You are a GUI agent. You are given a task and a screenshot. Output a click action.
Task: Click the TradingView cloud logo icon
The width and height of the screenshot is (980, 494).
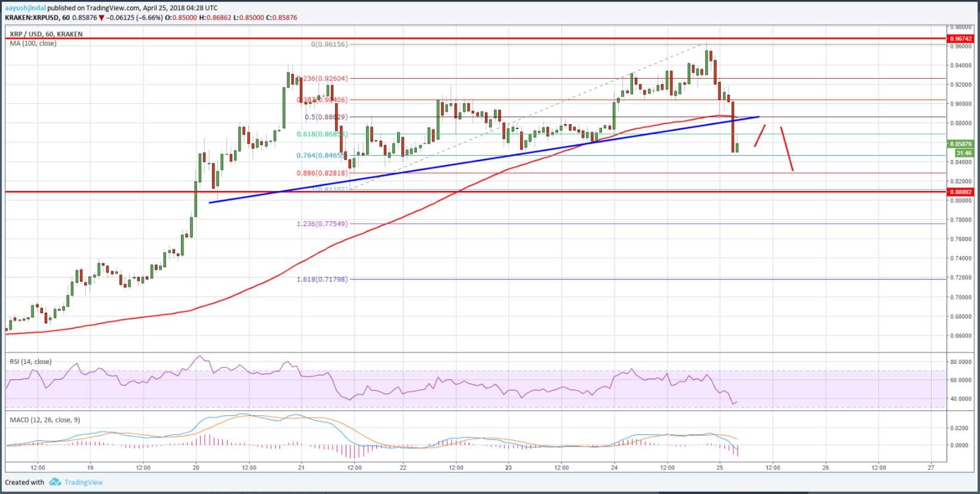[x=55, y=482]
